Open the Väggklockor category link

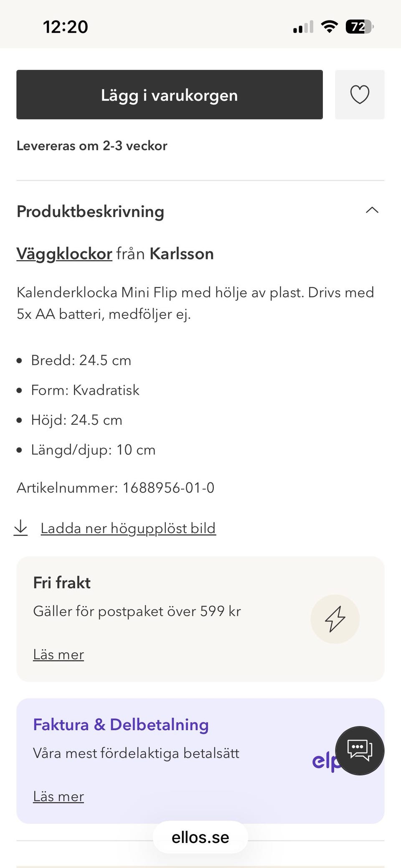pyautogui.click(x=64, y=254)
